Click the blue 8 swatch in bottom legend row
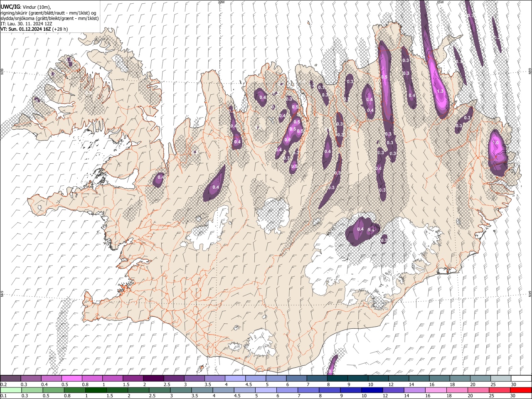Screen dimensions: 532x399 pos(330,390)
